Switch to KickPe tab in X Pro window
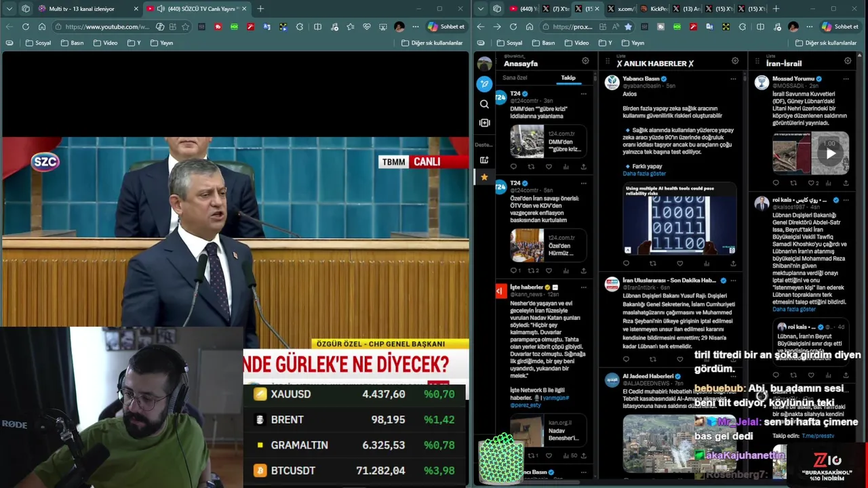This screenshot has height=488, width=868. pos(656,9)
